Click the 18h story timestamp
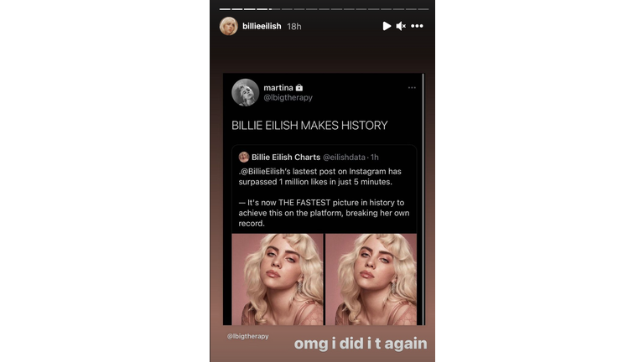The height and width of the screenshot is (362, 644). coord(294,27)
